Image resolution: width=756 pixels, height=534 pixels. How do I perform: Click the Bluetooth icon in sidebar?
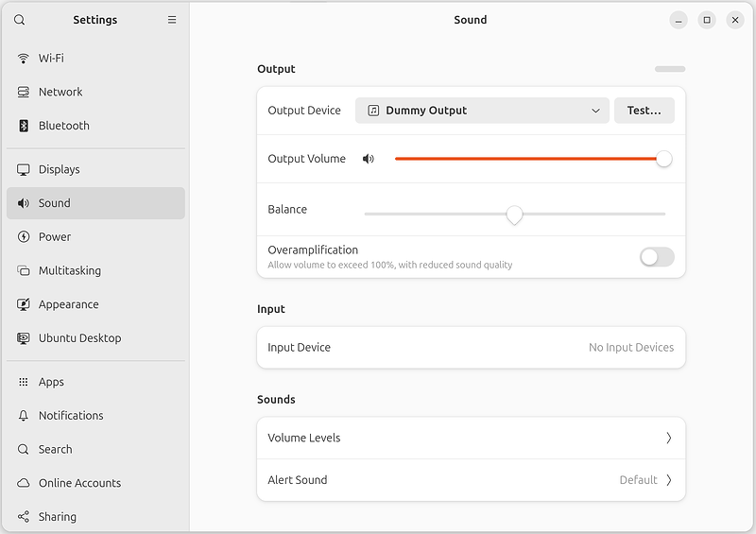[x=24, y=126]
